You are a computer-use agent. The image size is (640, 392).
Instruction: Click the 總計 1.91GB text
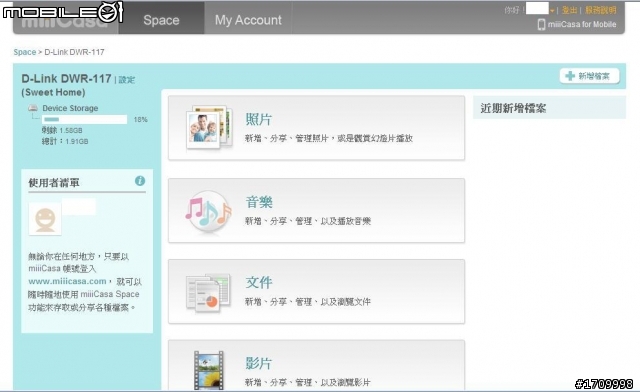[x=65, y=141]
